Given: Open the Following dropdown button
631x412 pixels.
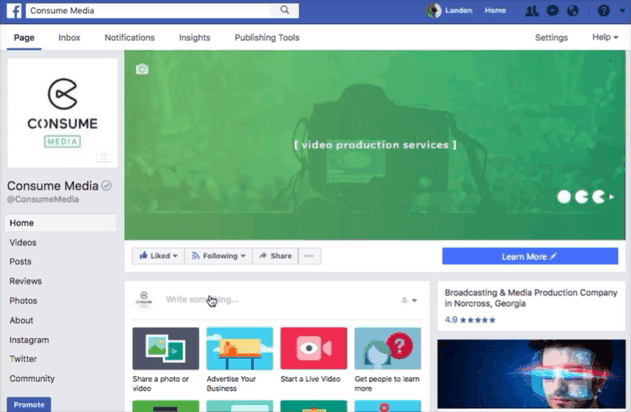Looking at the screenshot, I should tap(219, 256).
